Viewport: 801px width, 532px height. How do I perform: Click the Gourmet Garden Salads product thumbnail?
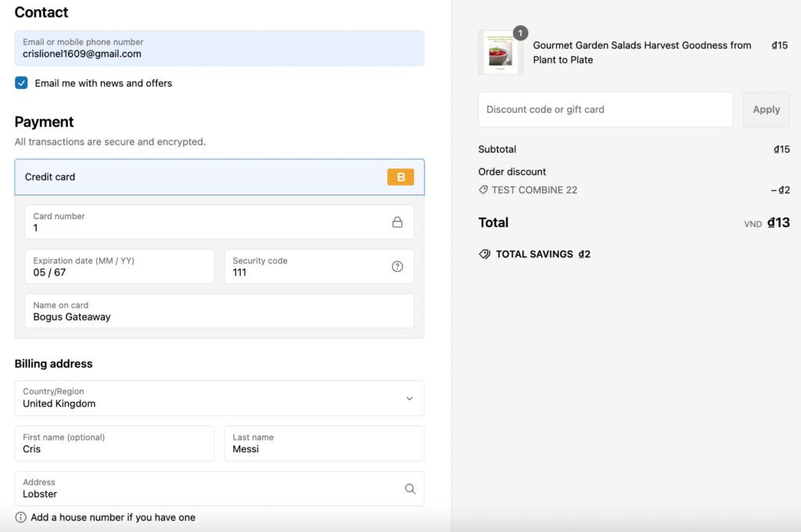(500, 53)
